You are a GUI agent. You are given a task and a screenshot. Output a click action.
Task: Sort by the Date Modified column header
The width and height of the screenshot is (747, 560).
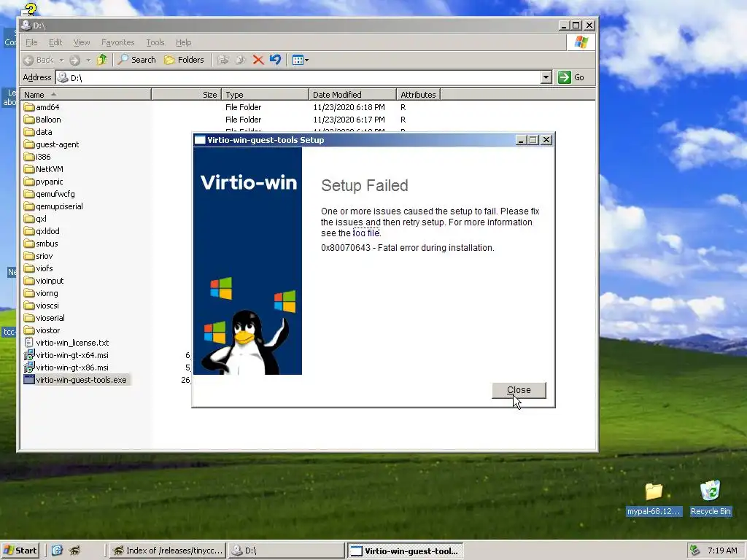point(352,94)
